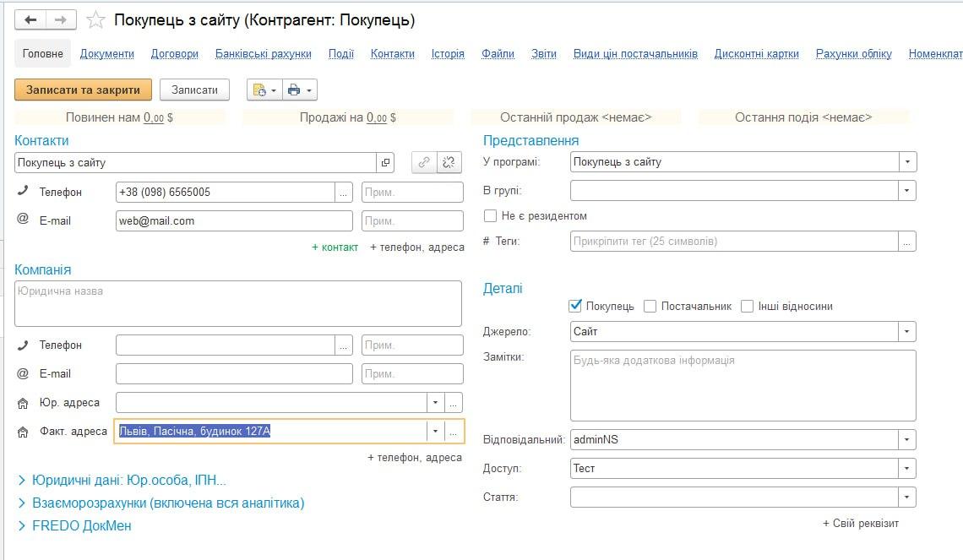Image resolution: width=963 pixels, height=560 pixels.
Task: Open the Історія tab
Action: point(448,53)
